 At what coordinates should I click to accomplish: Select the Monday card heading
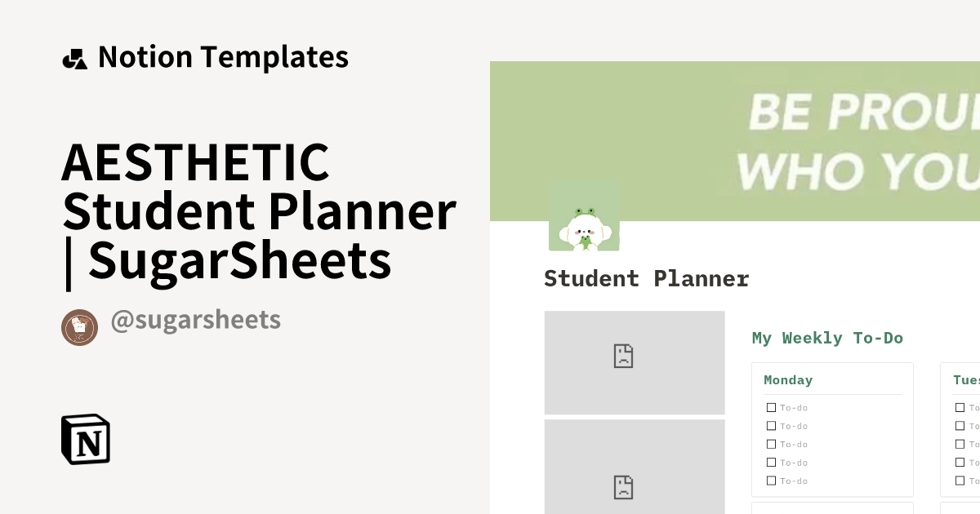coord(788,379)
